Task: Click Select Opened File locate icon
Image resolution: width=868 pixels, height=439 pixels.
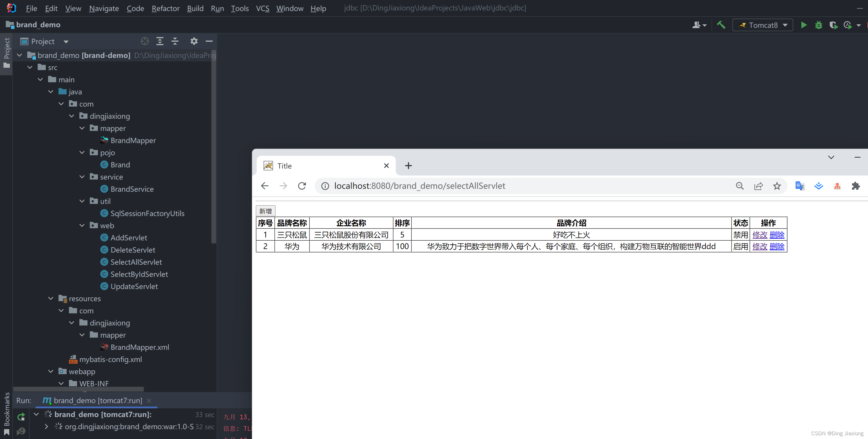Action: [x=145, y=41]
